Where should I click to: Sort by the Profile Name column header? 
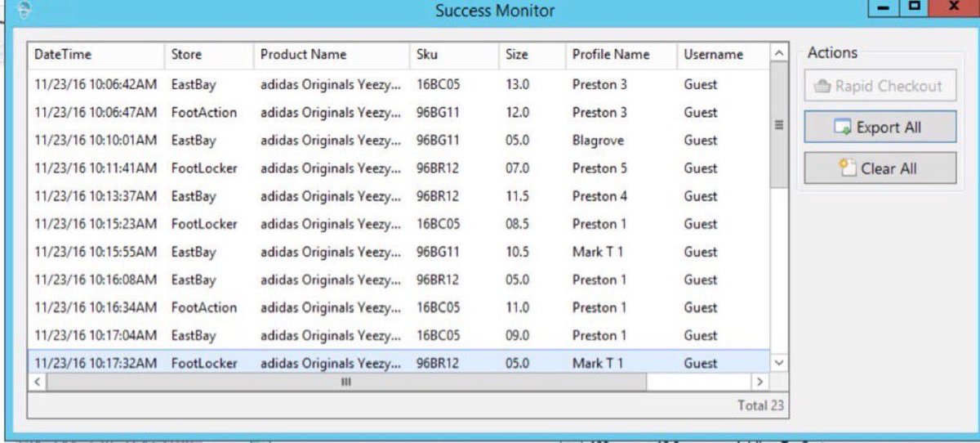[621, 55]
